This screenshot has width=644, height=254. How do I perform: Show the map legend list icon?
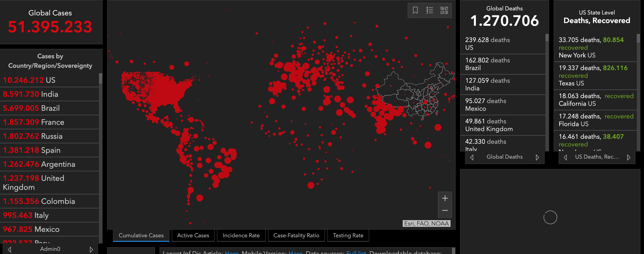point(430,10)
